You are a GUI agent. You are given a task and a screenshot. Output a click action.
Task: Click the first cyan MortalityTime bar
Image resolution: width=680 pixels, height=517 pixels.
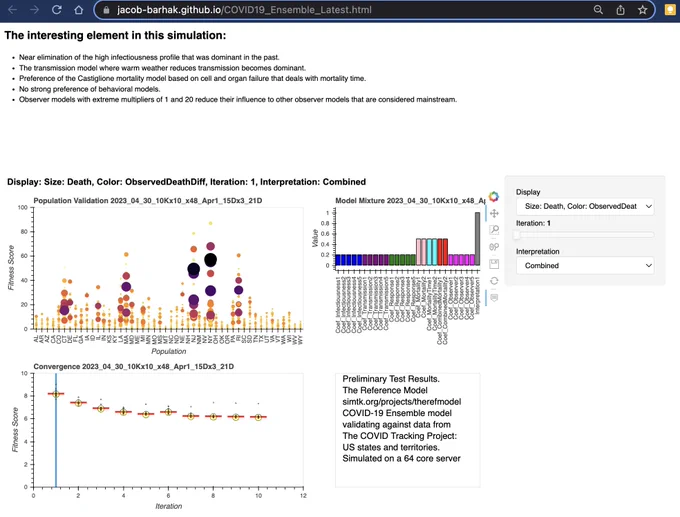[x=429, y=252]
